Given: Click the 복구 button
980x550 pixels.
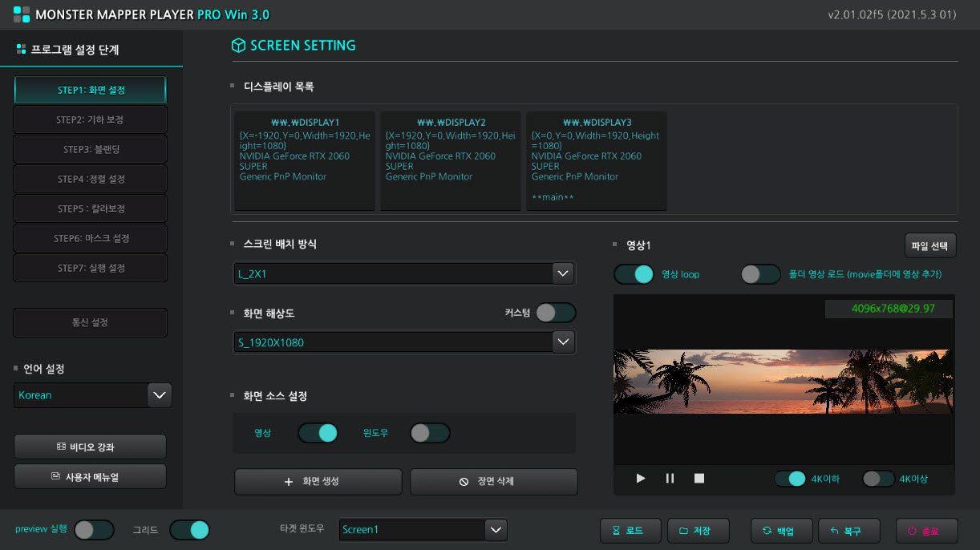Looking at the screenshot, I should pyautogui.click(x=849, y=531).
